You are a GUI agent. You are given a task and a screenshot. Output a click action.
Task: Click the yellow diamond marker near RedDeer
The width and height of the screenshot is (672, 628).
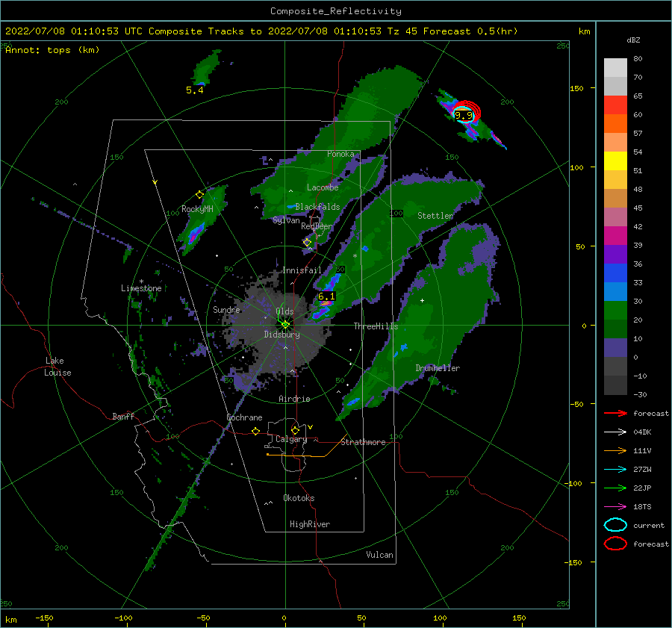(308, 243)
